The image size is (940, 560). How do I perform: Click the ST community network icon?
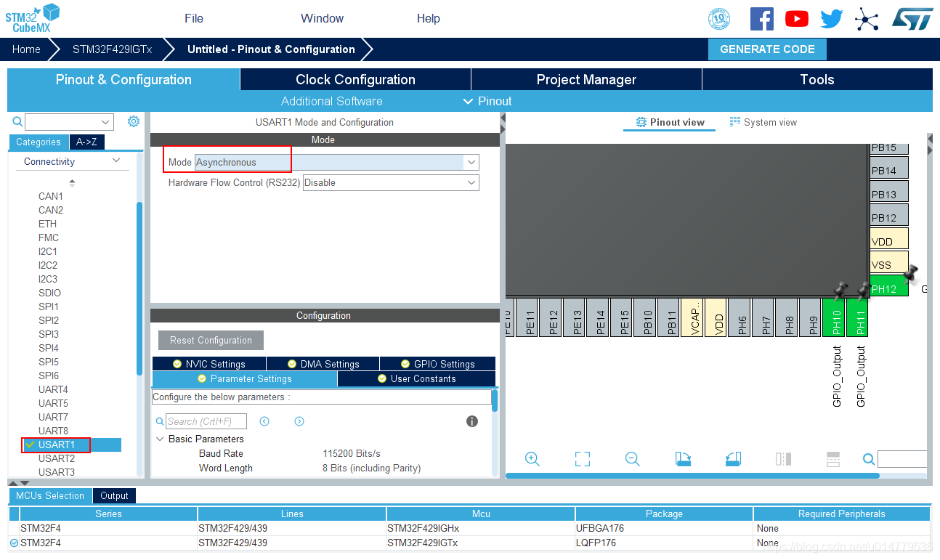tap(867, 19)
